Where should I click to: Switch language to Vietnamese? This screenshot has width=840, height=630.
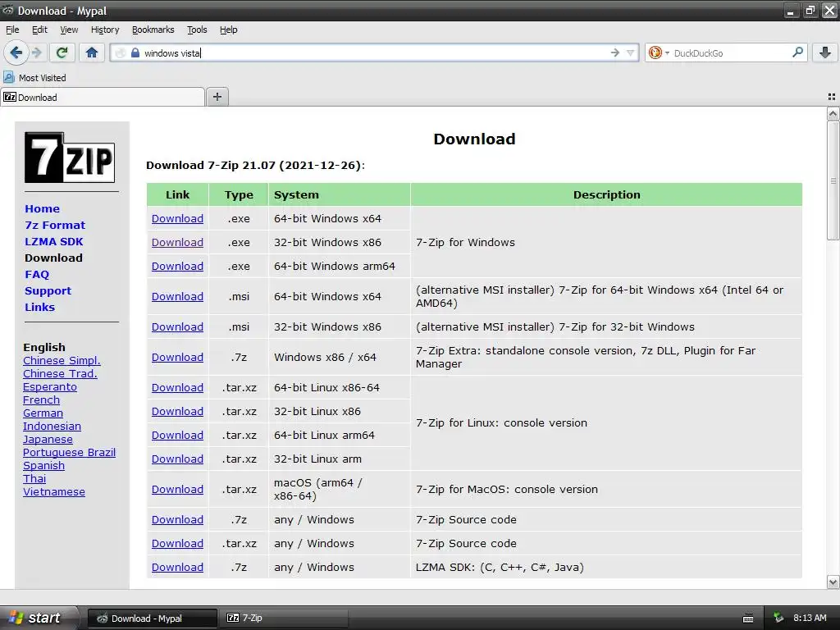pyautogui.click(x=54, y=492)
